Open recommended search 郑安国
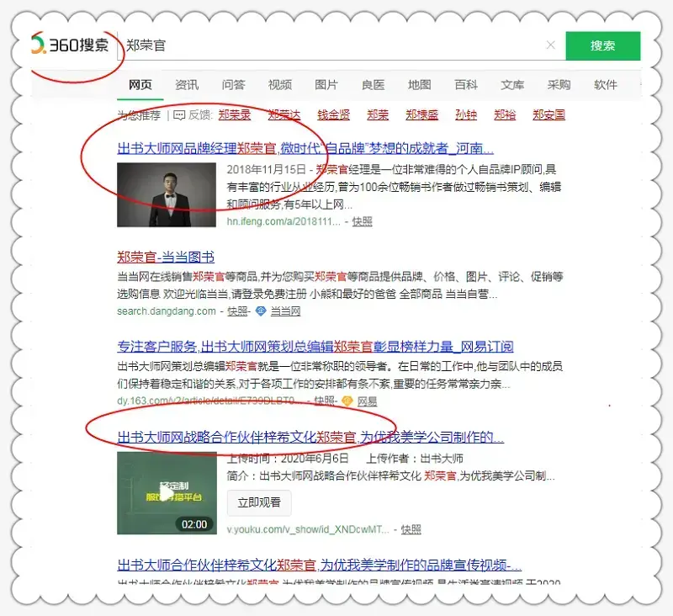The height and width of the screenshot is (616, 673). [x=549, y=115]
